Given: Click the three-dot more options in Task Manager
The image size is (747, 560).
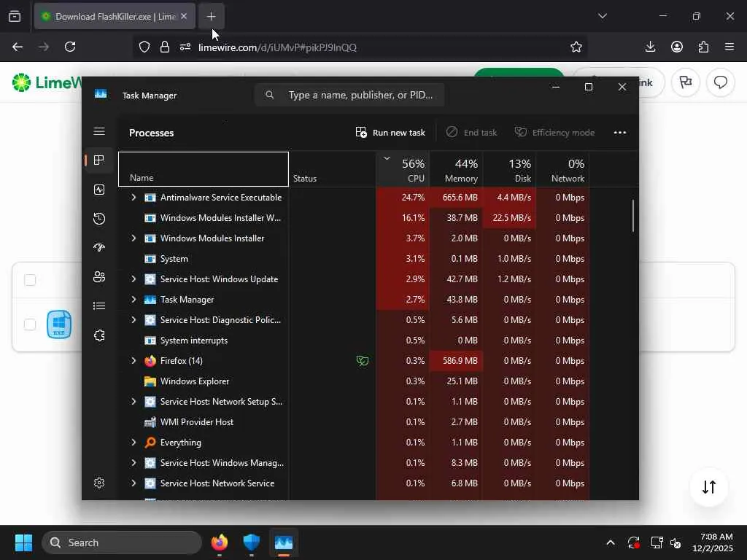Looking at the screenshot, I should (x=620, y=133).
